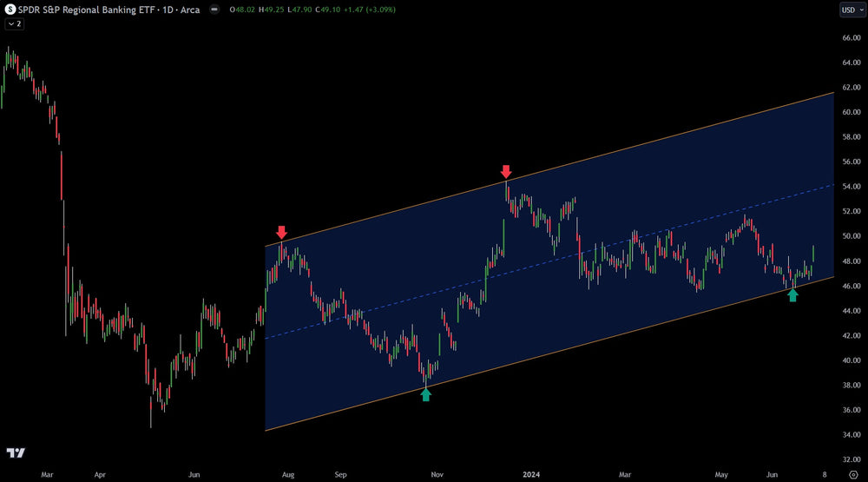The height and width of the screenshot is (482, 868).
Task: Click the 36.00 price axis label
Action: coord(852,410)
